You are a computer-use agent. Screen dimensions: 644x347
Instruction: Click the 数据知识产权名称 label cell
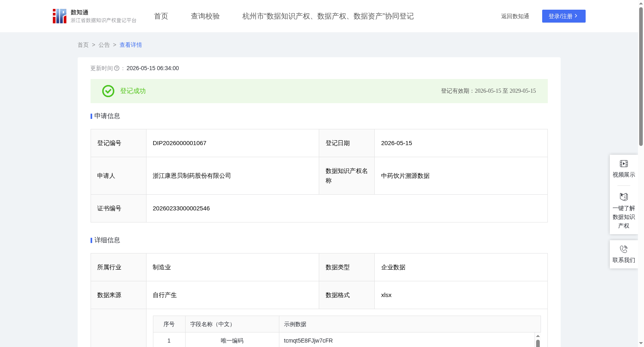(347, 176)
